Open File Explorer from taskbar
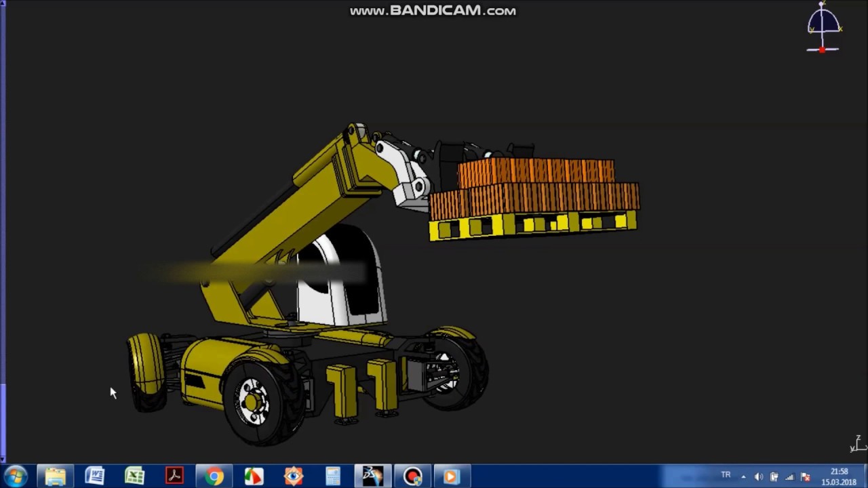Screen dimensions: 868x488 pyautogui.click(x=55, y=476)
